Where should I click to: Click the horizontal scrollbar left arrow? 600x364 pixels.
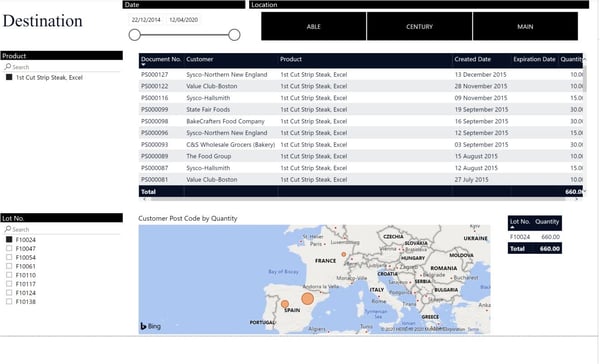pos(144,199)
